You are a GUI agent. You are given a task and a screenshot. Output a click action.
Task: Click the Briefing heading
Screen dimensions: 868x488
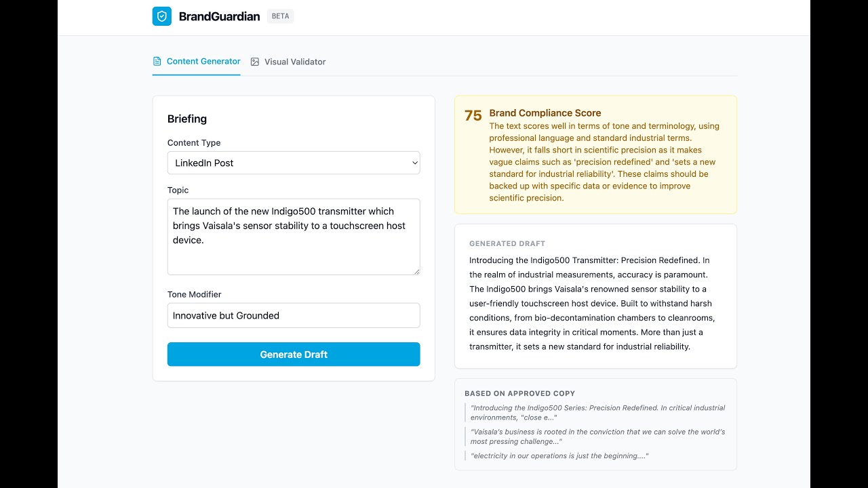(x=187, y=119)
